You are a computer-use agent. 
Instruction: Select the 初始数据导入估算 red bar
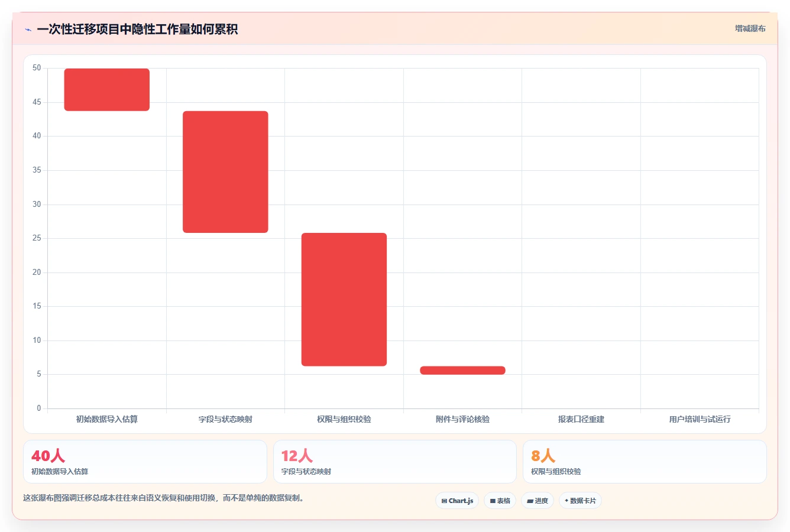point(107,90)
